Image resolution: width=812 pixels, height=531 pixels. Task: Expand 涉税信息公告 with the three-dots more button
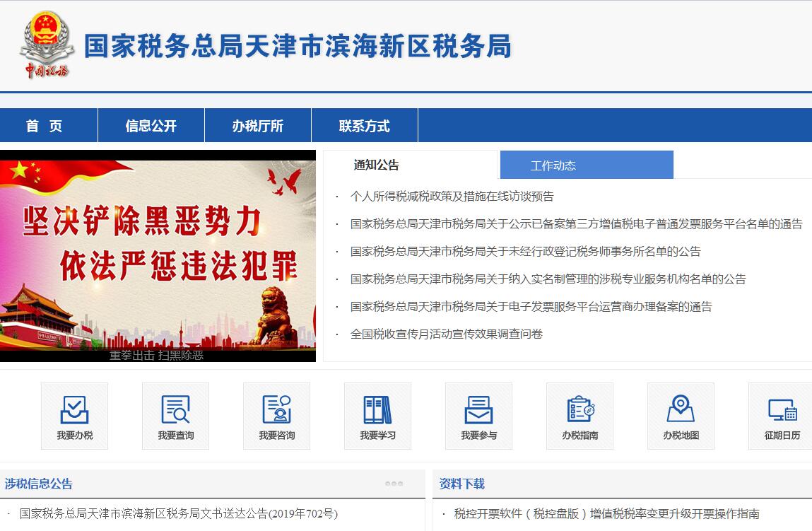[394, 484]
